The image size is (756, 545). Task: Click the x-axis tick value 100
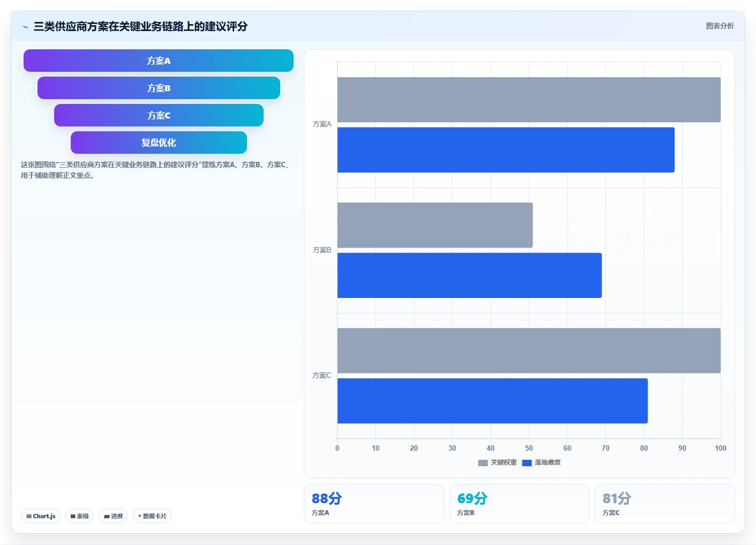pos(721,449)
